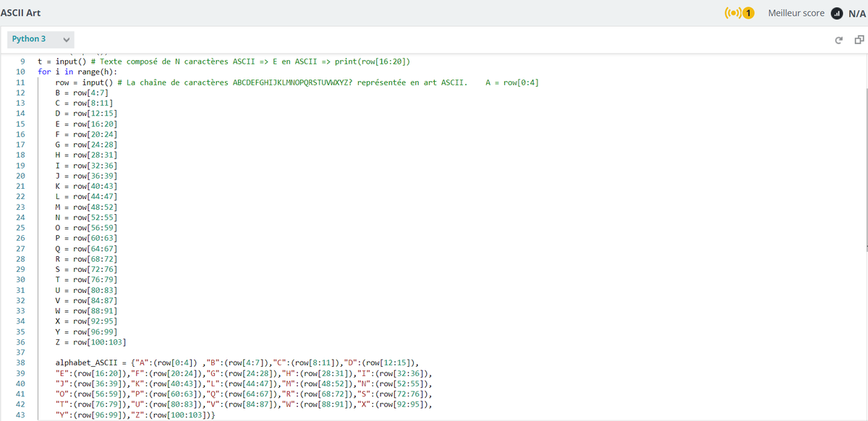Click the line 'M = row[48:52]'
868x421 pixels.
pos(87,207)
